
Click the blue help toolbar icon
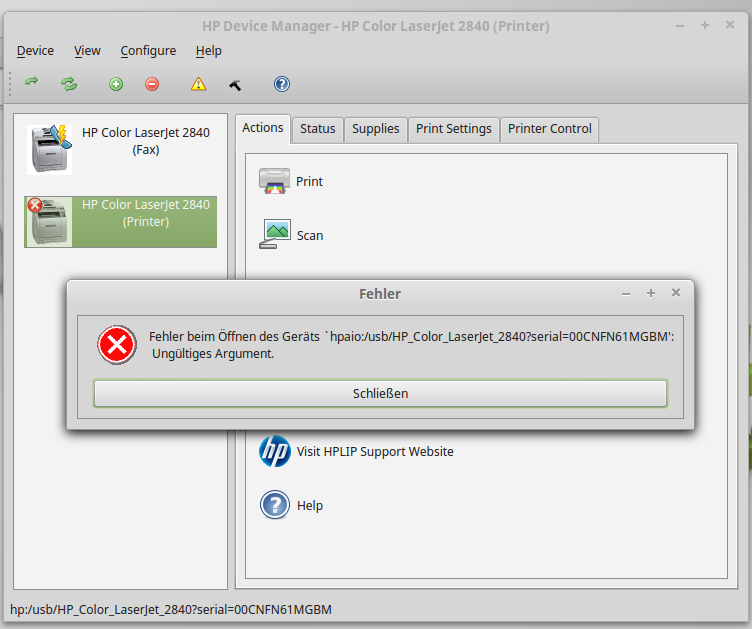(282, 84)
